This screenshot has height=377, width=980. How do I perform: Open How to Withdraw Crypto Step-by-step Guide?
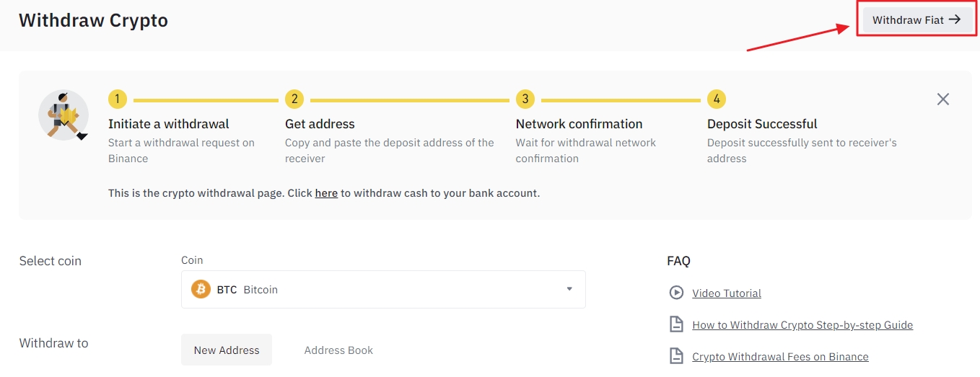802,325
